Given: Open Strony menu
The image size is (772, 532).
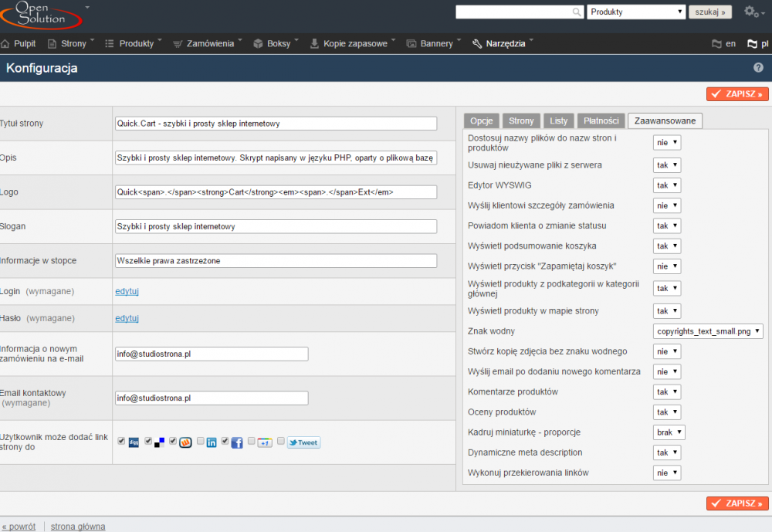Looking at the screenshot, I should tap(70, 44).
